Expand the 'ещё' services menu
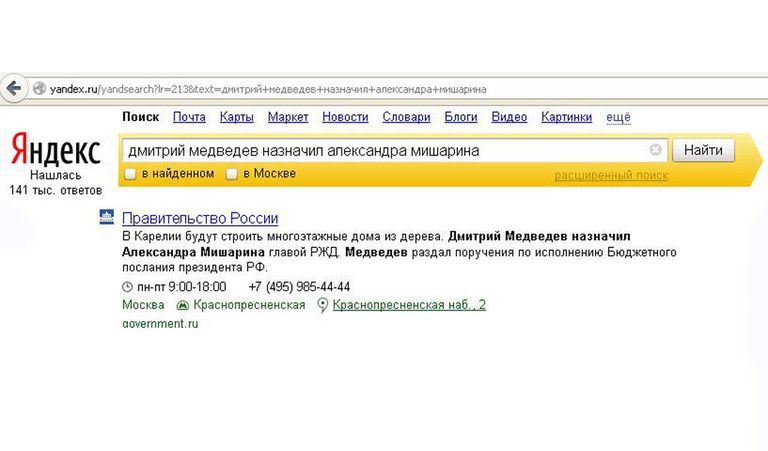This screenshot has width=768, height=451. pyautogui.click(x=618, y=117)
